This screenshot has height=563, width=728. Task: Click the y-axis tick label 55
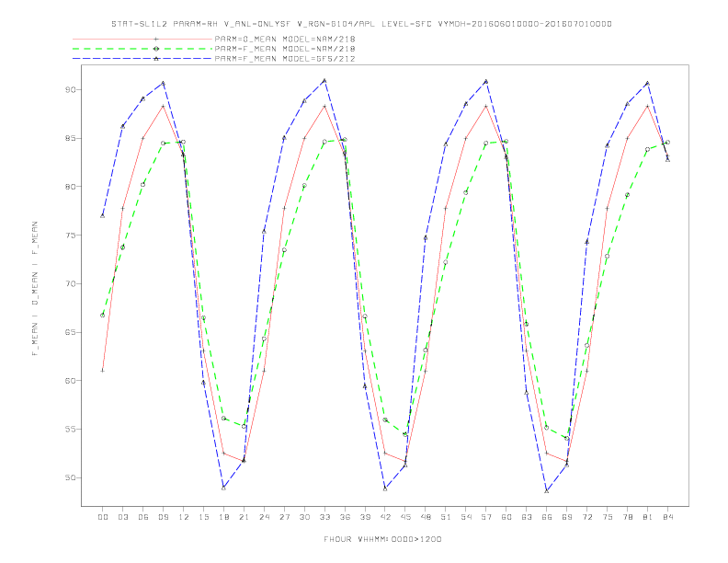click(x=70, y=430)
